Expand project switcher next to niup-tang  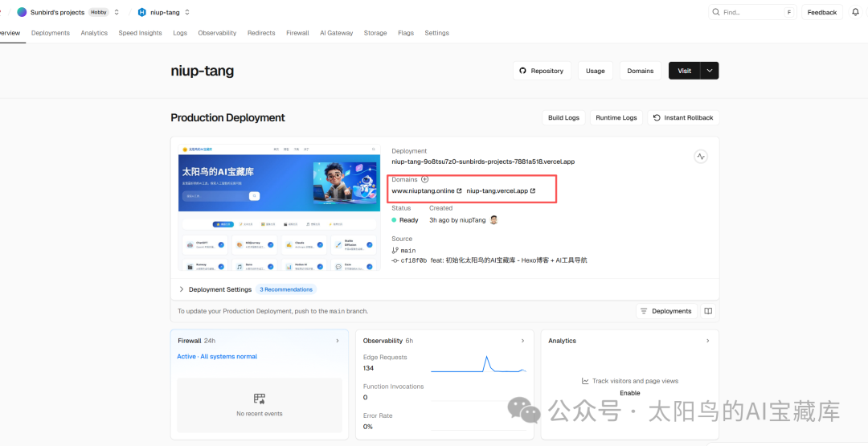coord(187,12)
